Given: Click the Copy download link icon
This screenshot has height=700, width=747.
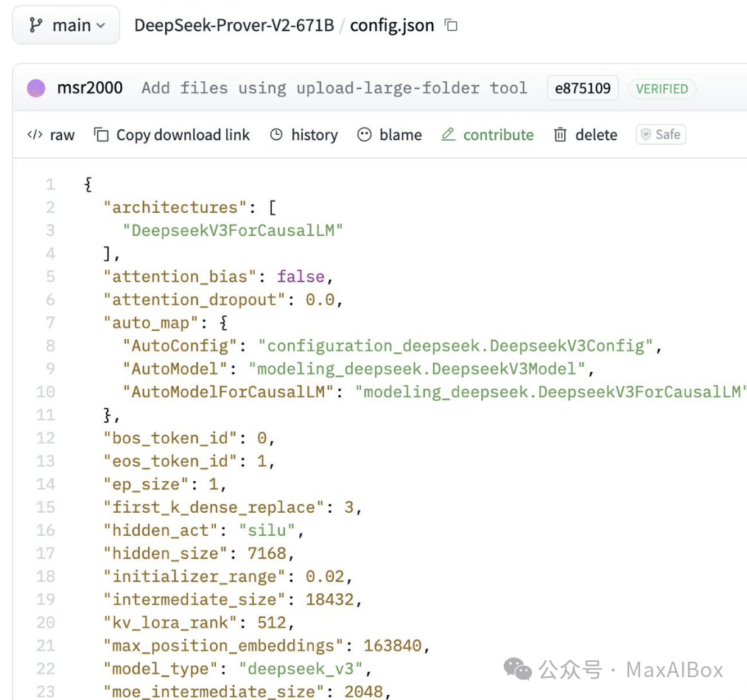Looking at the screenshot, I should tap(101, 135).
